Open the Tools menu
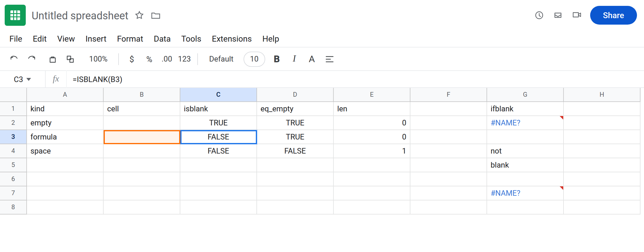 191,39
